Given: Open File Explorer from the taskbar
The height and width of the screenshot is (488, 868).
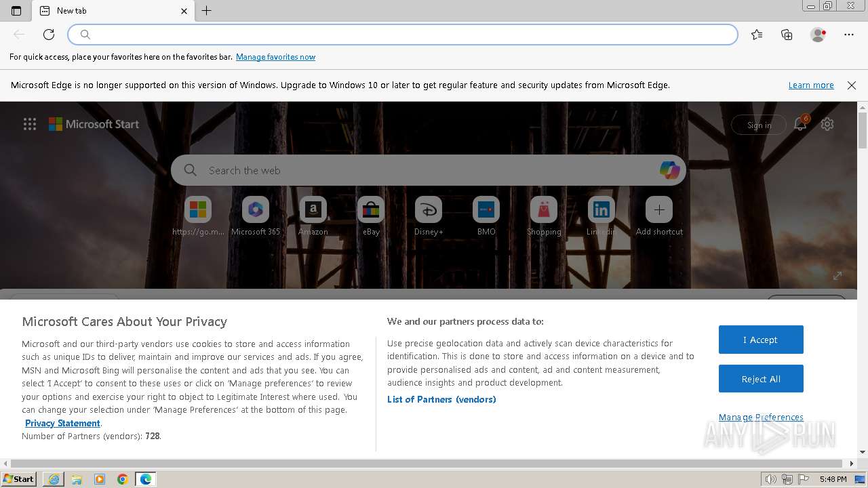Looking at the screenshot, I should [77, 479].
